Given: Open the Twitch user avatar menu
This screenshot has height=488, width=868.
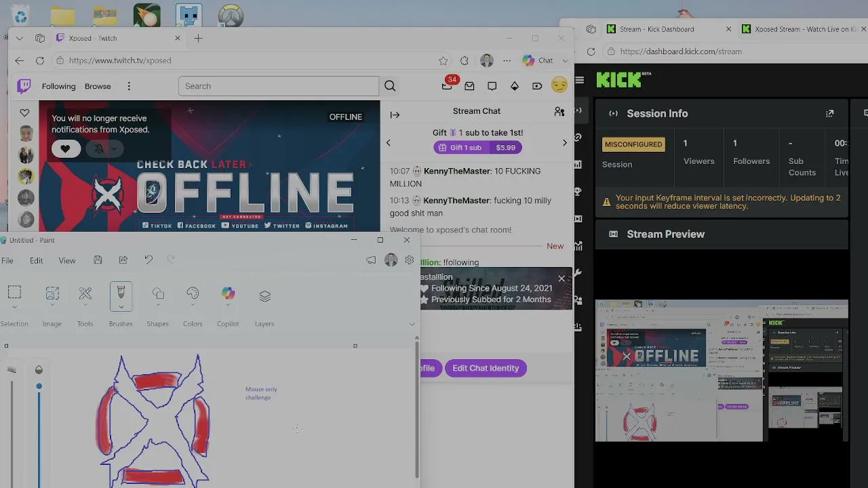Looking at the screenshot, I should (559, 85).
